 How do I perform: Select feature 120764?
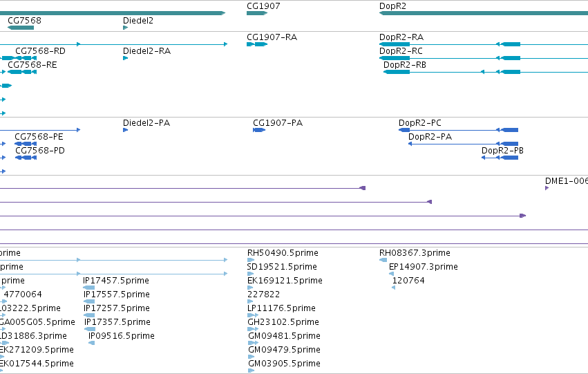408,281
